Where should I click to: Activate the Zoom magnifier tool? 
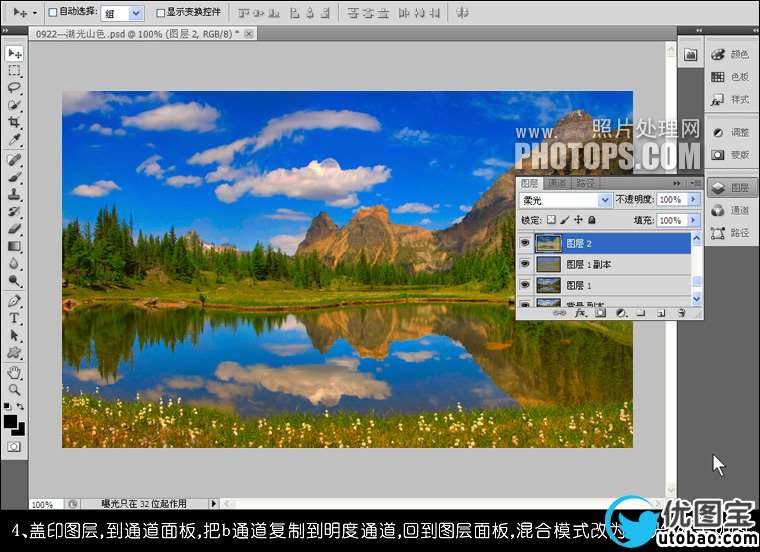(15, 389)
